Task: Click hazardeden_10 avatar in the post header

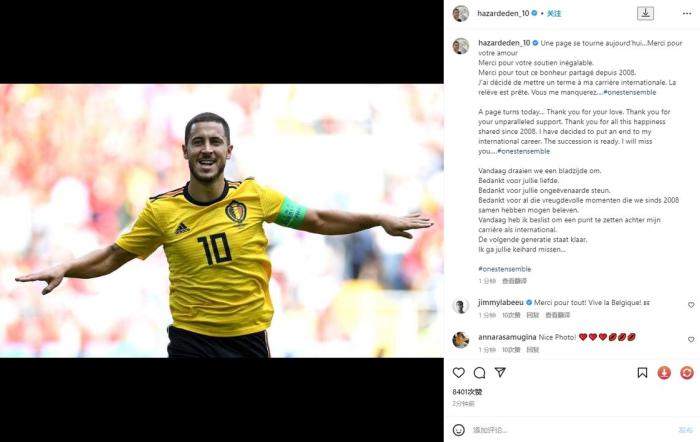Action: tap(461, 14)
